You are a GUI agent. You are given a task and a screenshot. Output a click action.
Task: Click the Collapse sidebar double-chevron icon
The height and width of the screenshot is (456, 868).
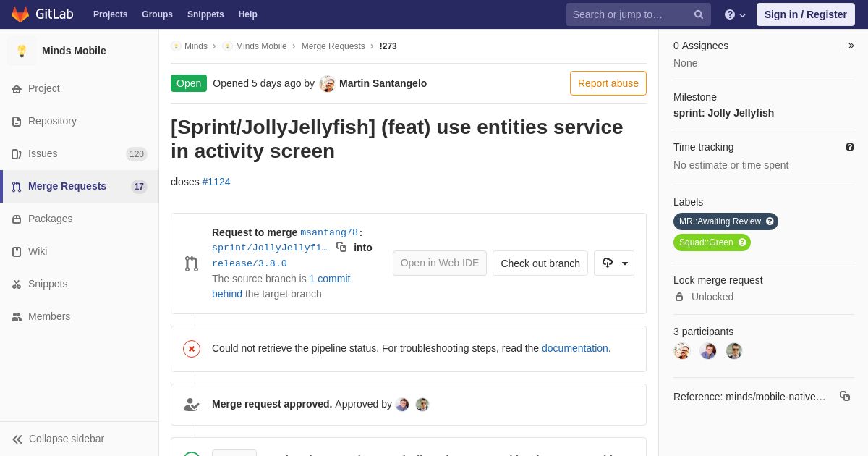tap(17, 439)
